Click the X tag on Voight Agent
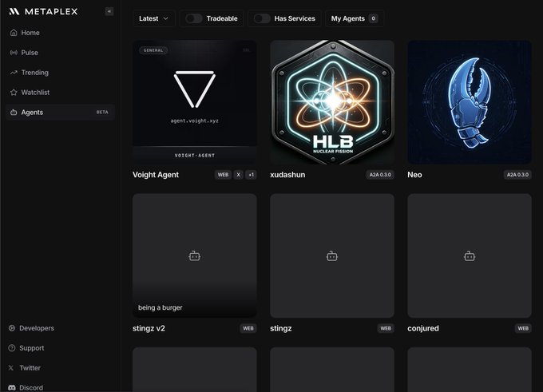 click(238, 175)
